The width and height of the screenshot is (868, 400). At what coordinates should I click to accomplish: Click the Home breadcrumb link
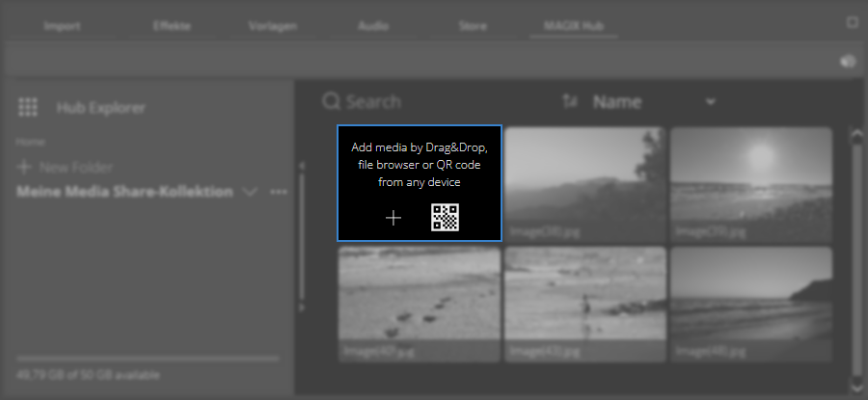coord(28,141)
